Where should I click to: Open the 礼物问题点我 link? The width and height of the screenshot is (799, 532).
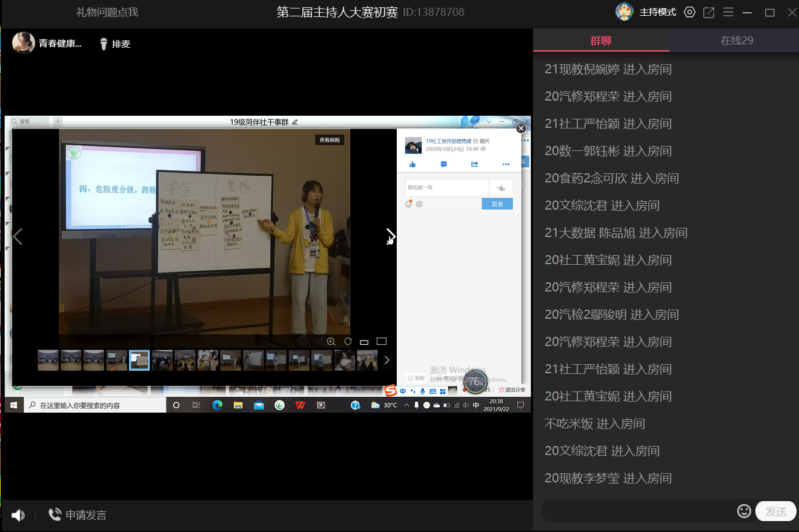tap(107, 12)
